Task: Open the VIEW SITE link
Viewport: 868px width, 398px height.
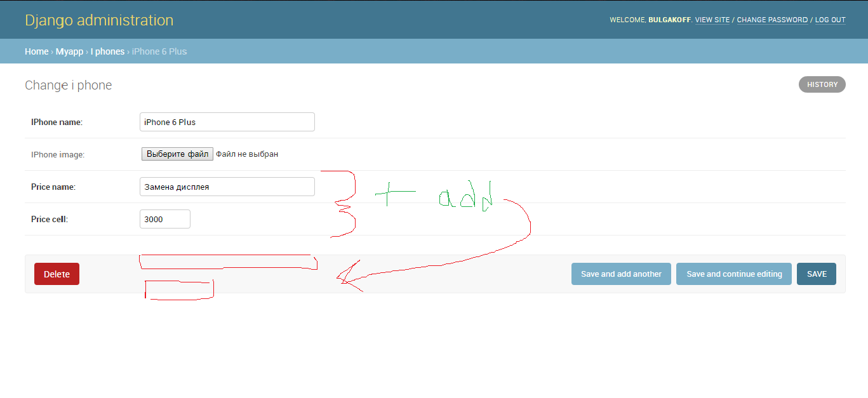Action: [x=712, y=20]
